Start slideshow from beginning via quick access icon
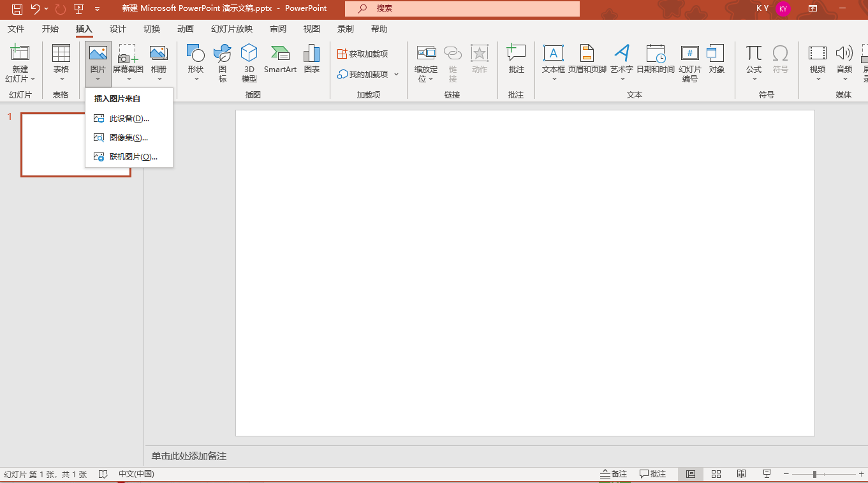Screen dimensions: 868x483 click(x=78, y=9)
